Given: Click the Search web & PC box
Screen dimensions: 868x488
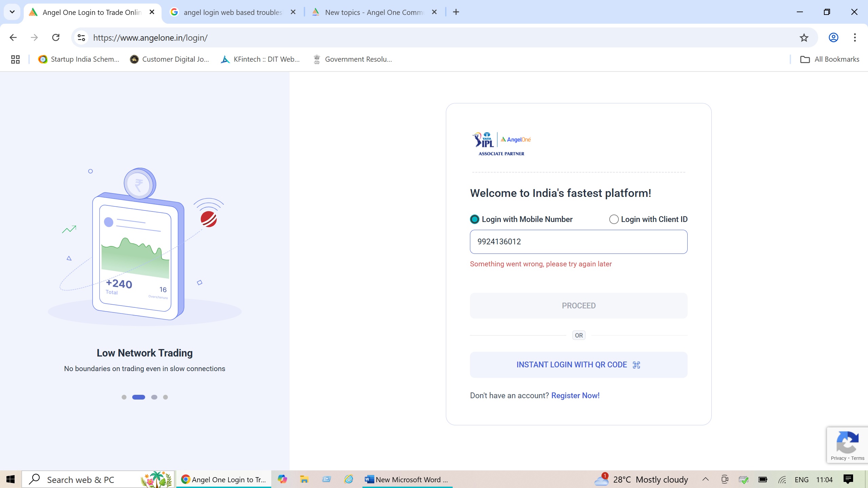Looking at the screenshot, I should tap(98, 479).
